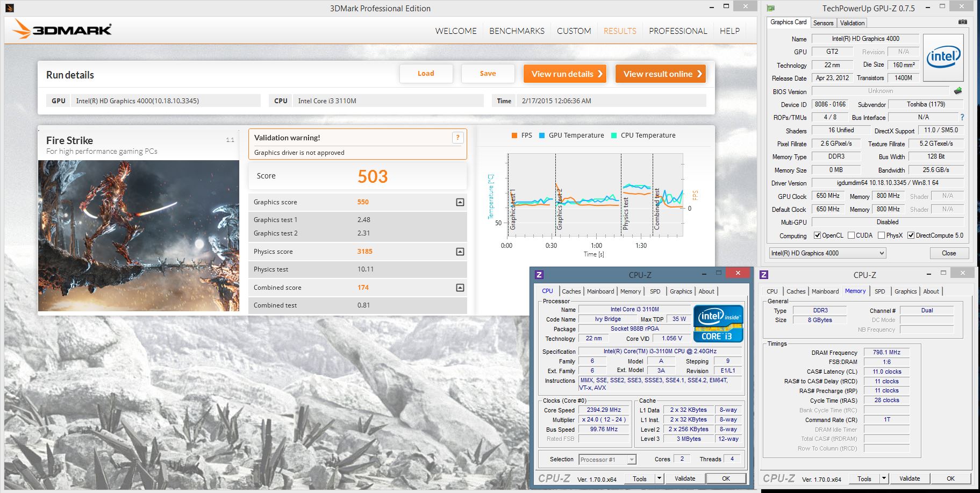Select the Graphics Card tab in GPU-Z
This screenshot has width=980, height=493.
pyautogui.click(x=788, y=22)
